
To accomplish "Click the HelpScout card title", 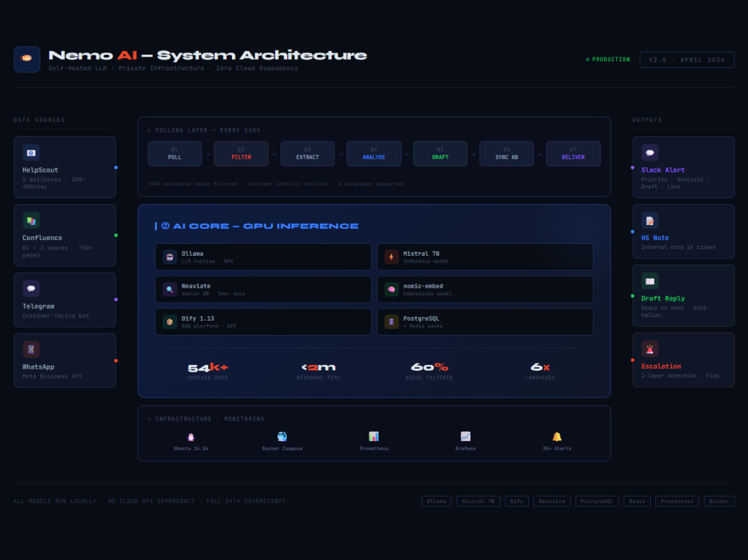I will pyautogui.click(x=40, y=170).
